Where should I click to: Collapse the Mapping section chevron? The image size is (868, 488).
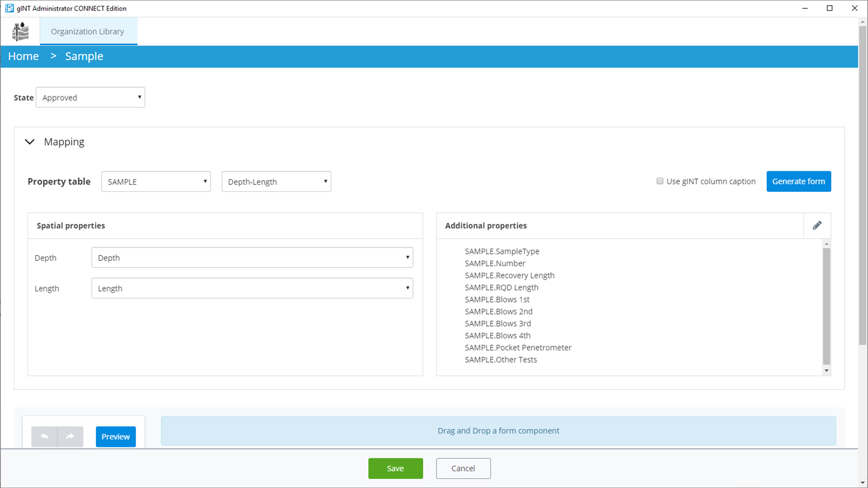pos(30,142)
